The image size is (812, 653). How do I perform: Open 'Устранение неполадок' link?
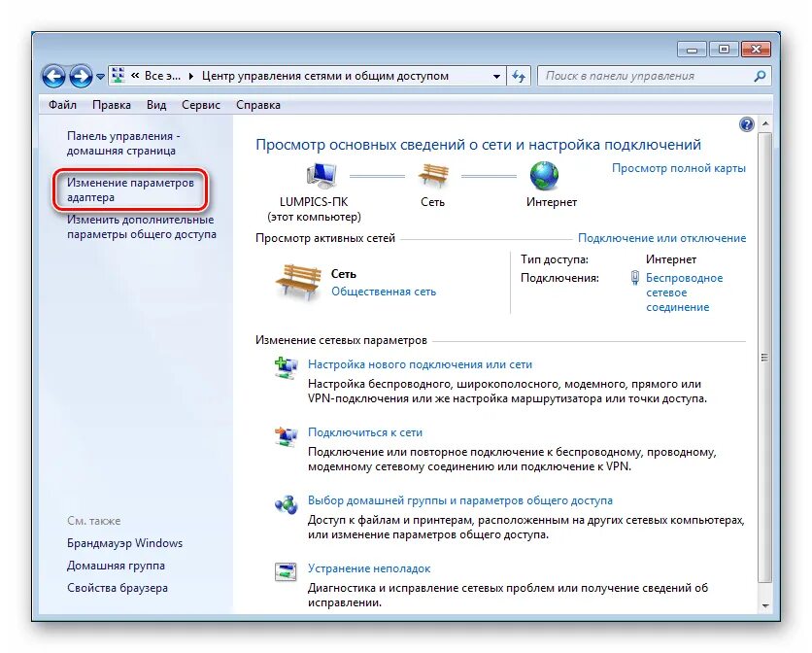click(x=369, y=568)
